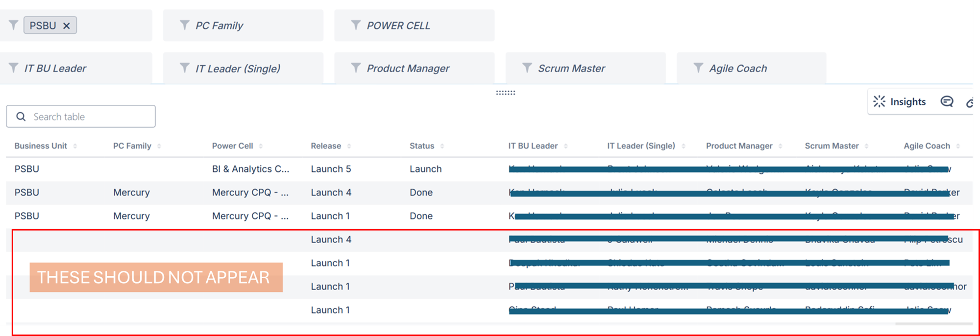Select the 'BI & Analytics C...' power cell
The height and width of the screenshot is (336, 980).
coord(250,169)
